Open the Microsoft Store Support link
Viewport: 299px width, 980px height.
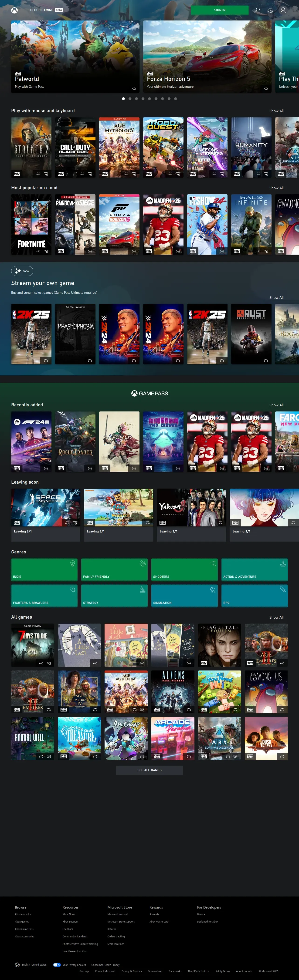point(121,921)
